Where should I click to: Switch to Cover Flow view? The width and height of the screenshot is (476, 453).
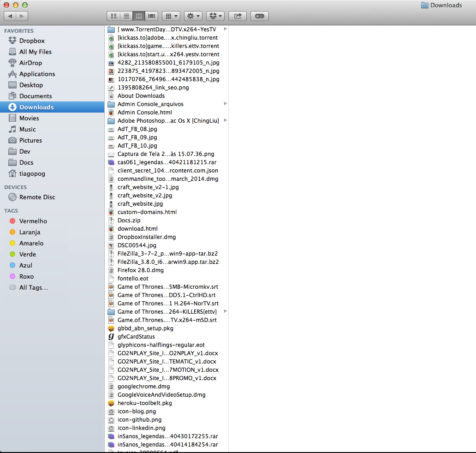tap(151, 16)
